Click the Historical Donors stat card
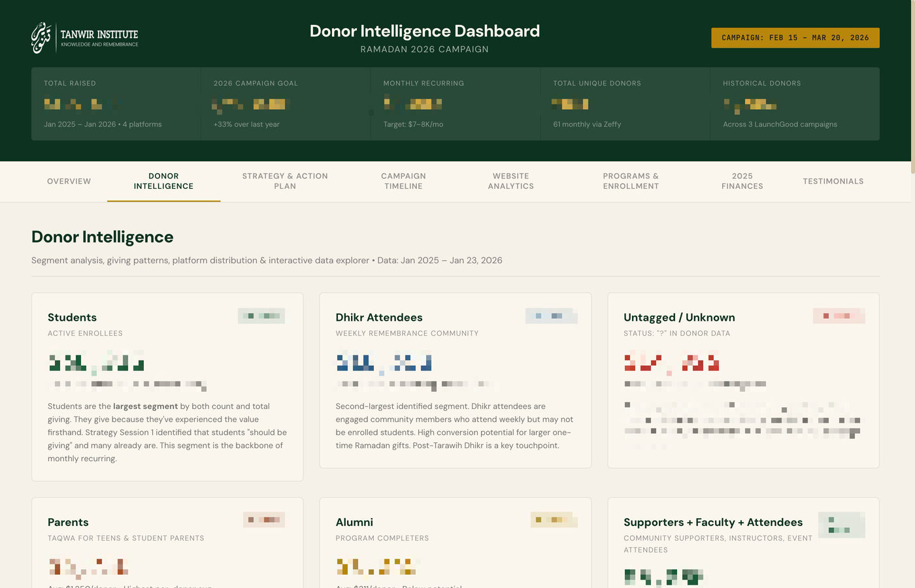Viewport: 915px width, 588px height. tap(795, 104)
